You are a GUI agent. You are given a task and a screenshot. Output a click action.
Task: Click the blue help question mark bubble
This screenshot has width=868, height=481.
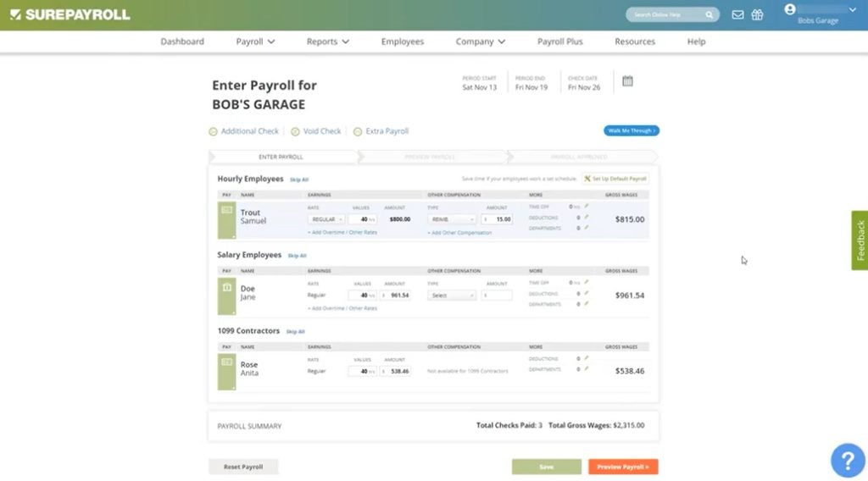click(848, 460)
